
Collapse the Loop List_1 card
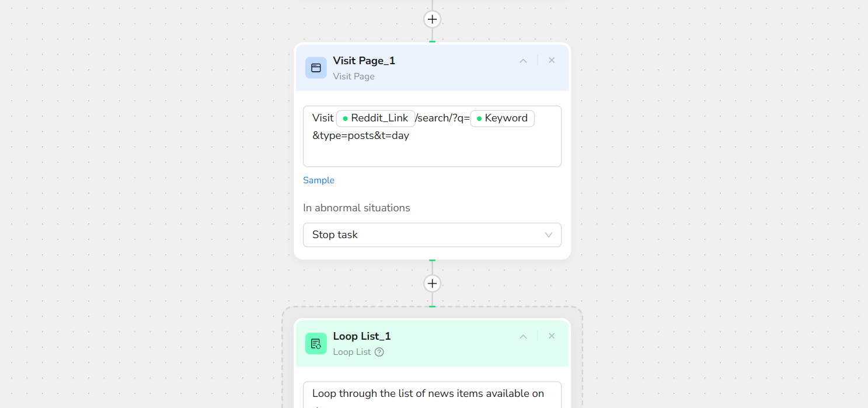pos(524,337)
